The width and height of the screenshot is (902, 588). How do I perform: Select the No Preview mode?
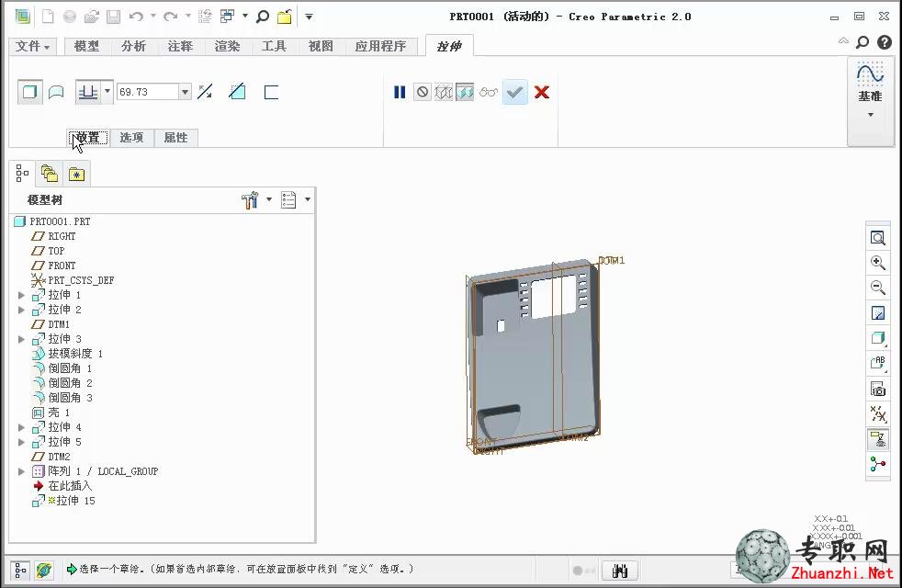pyautogui.click(x=423, y=92)
